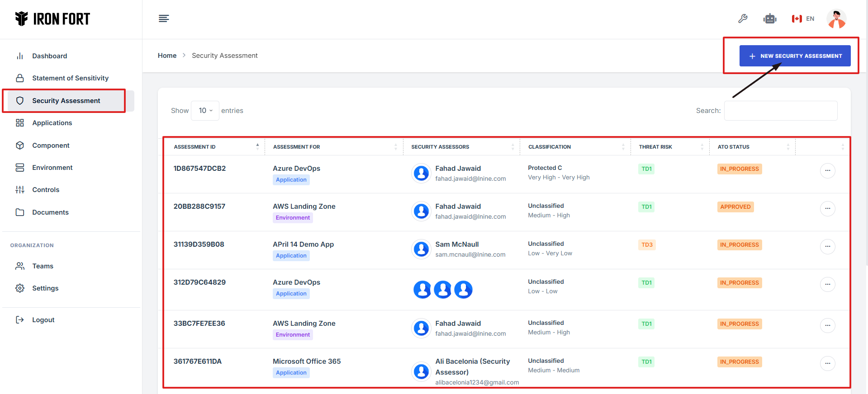868x394 pixels.
Task: Click the New Security Assessment button
Action: click(795, 56)
